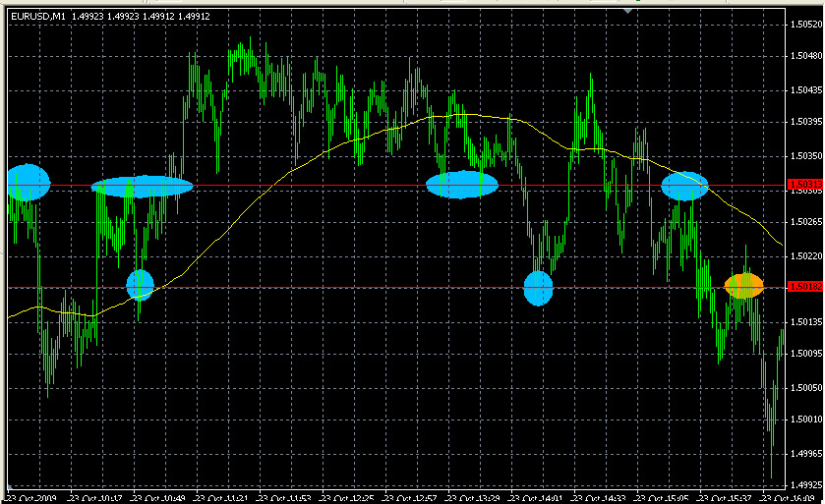Click the red 1.50313 price label
Image resolution: width=825 pixels, height=504 pixels.
(805, 185)
